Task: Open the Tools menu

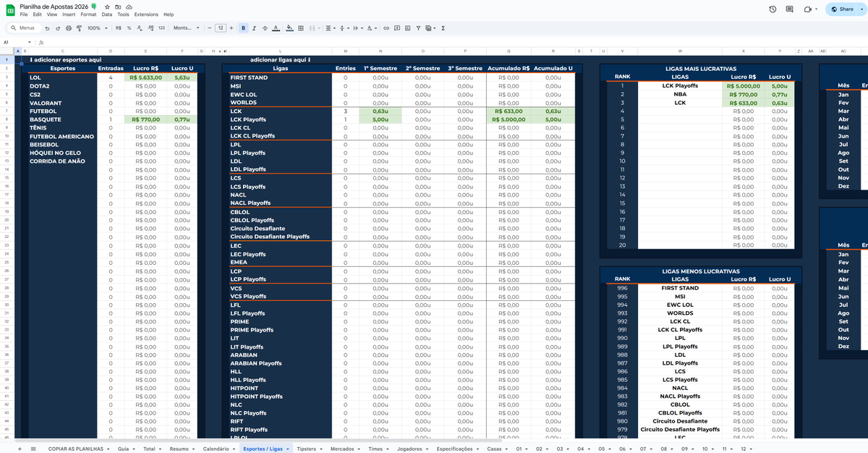Action: tap(124, 14)
